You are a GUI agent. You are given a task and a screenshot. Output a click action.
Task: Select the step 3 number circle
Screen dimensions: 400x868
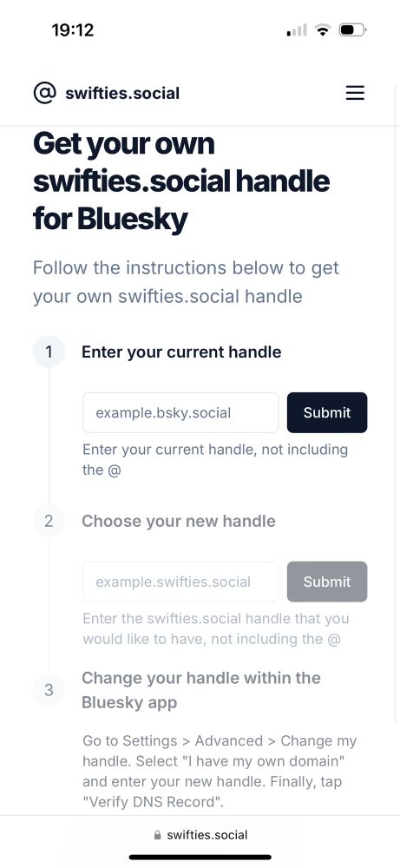click(x=49, y=690)
